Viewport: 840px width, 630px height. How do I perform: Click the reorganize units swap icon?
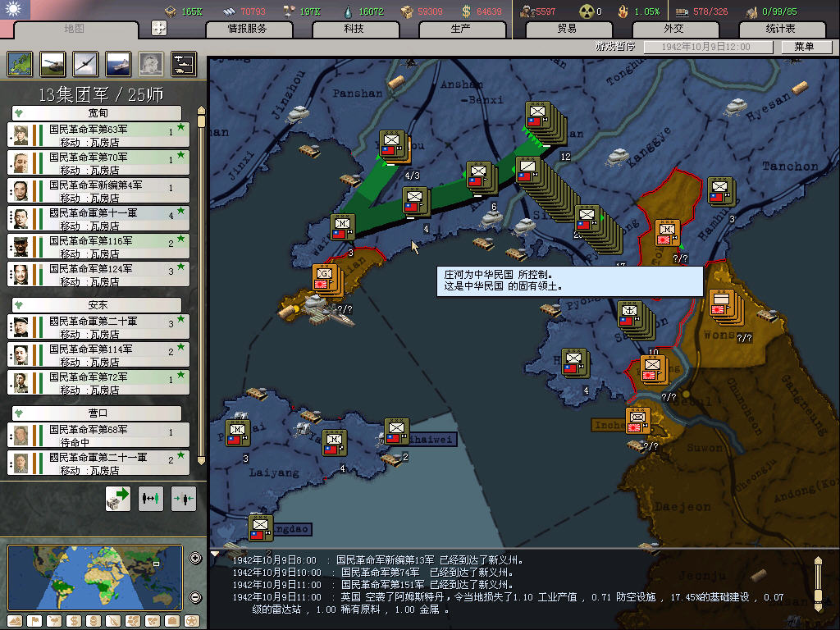(x=151, y=499)
